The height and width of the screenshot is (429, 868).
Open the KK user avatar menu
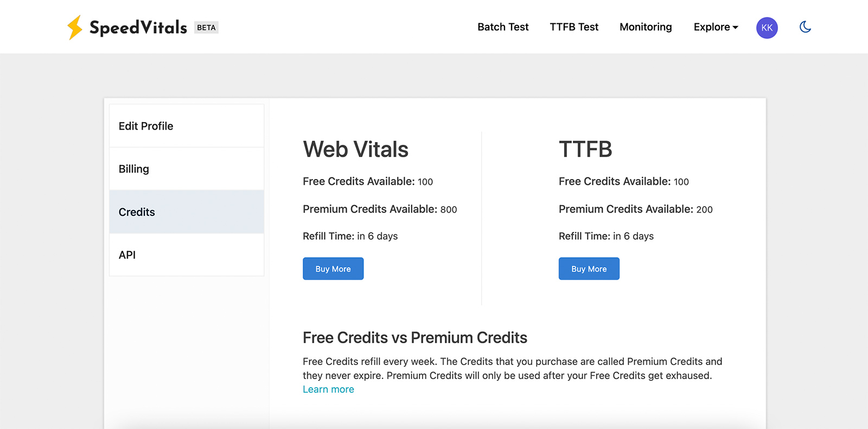point(767,28)
